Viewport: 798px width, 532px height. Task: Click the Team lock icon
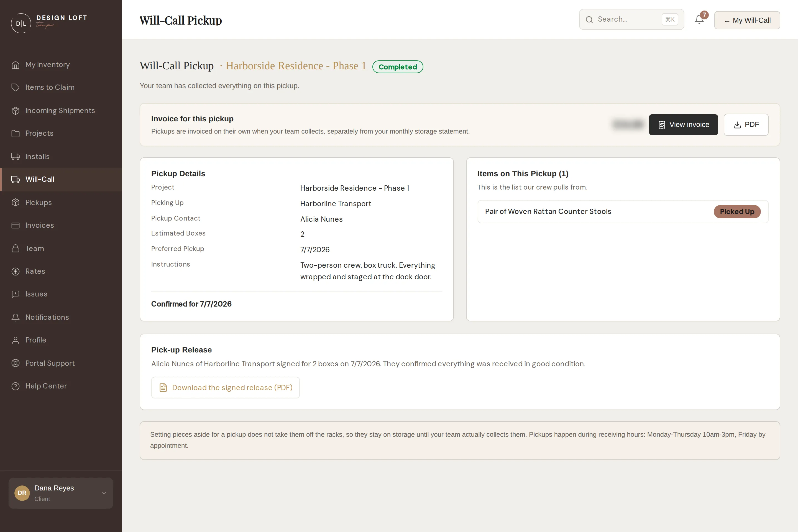coord(15,248)
